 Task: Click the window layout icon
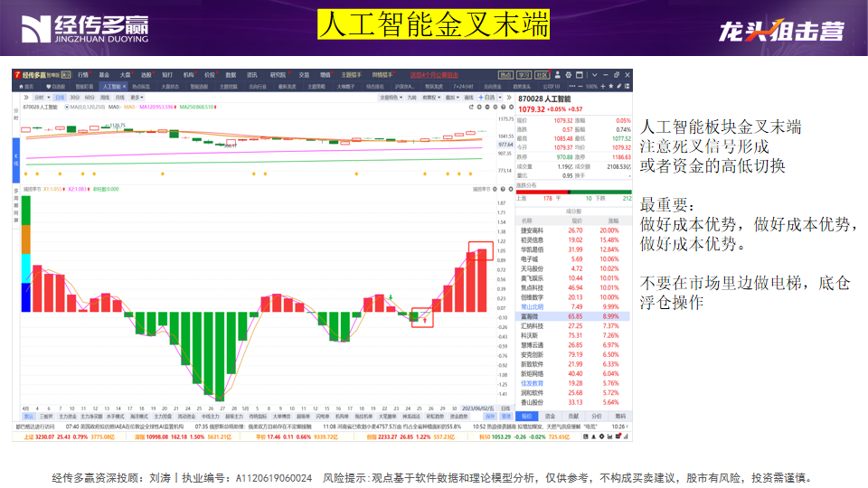pyautogui.click(x=580, y=75)
